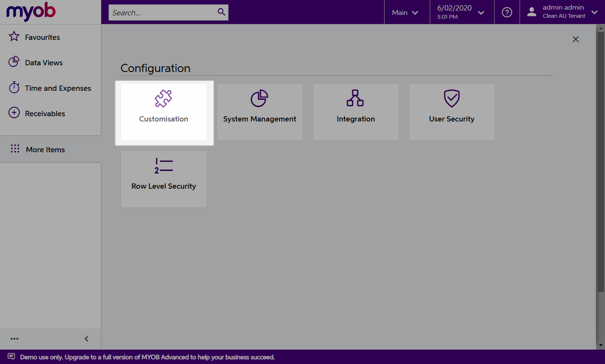This screenshot has height=364, width=605.
Task: Click the search magnifier icon
Action: click(x=221, y=12)
